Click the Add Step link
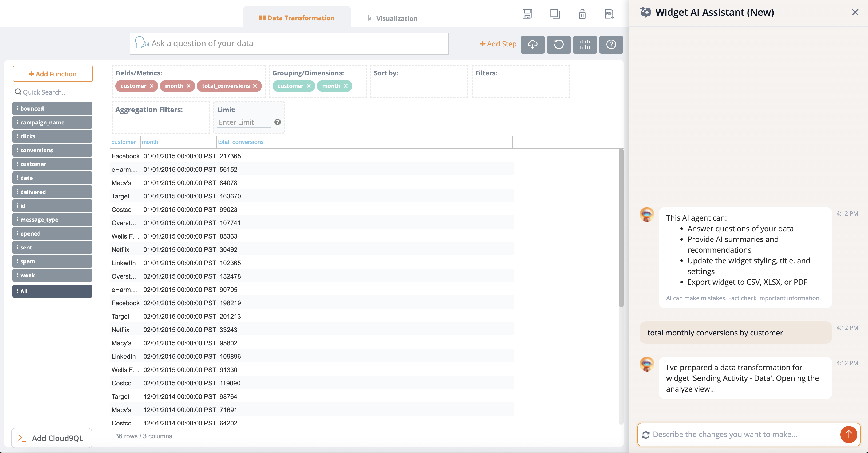Image resolution: width=868 pixels, height=453 pixels. coord(498,44)
